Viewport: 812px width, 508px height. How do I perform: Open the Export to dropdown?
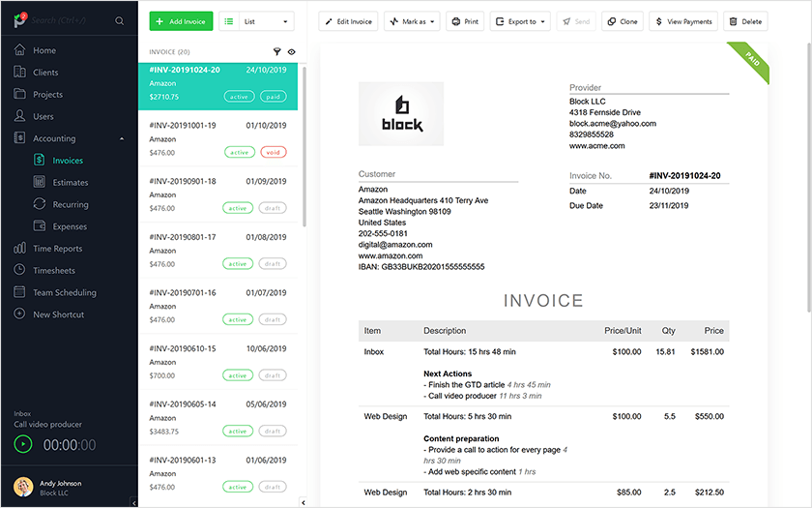click(x=520, y=21)
